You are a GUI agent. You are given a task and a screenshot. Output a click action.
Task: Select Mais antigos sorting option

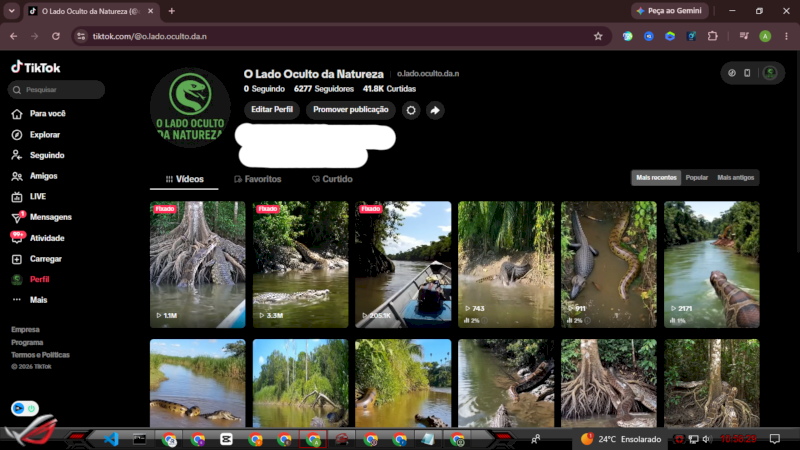point(735,178)
